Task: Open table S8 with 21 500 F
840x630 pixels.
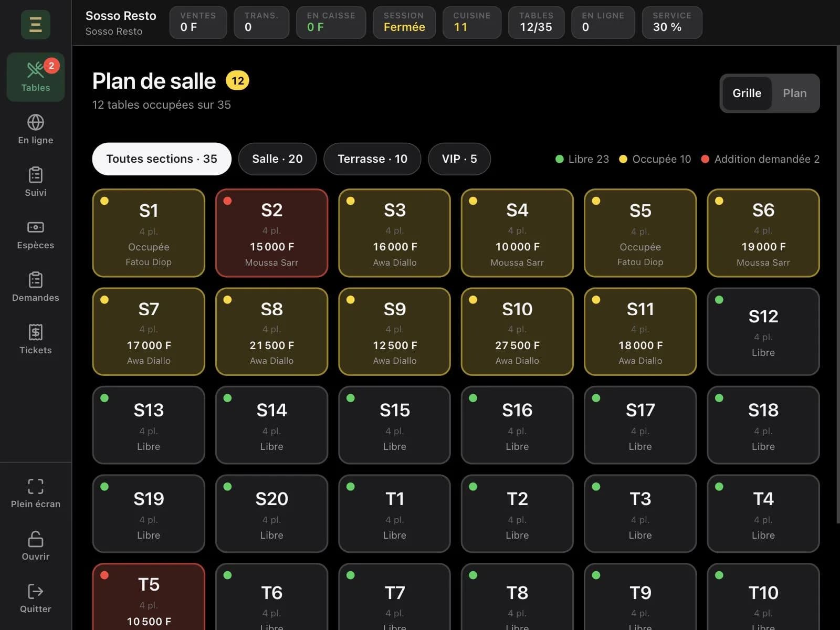Action: click(271, 331)
